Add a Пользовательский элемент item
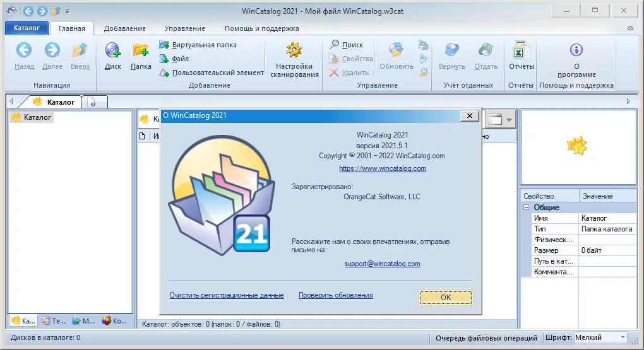This screenshot has width=644, height=350. click(212, 73)
